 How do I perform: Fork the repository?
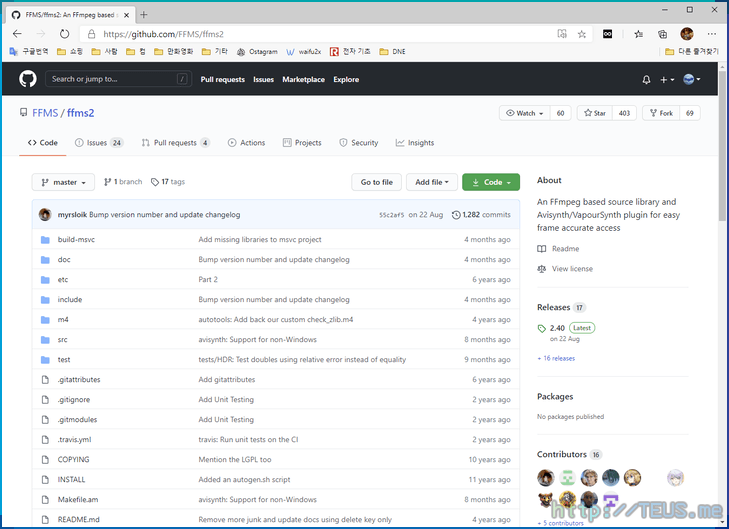(661, 113)
